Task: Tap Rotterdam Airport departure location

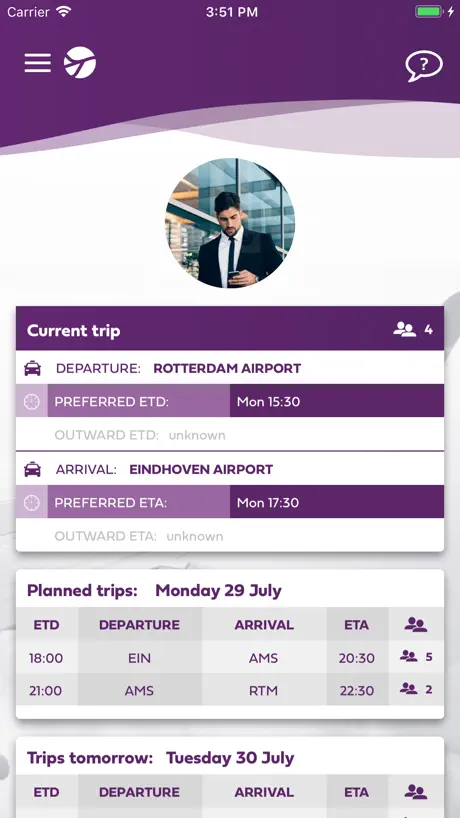Action: [227, 368]
